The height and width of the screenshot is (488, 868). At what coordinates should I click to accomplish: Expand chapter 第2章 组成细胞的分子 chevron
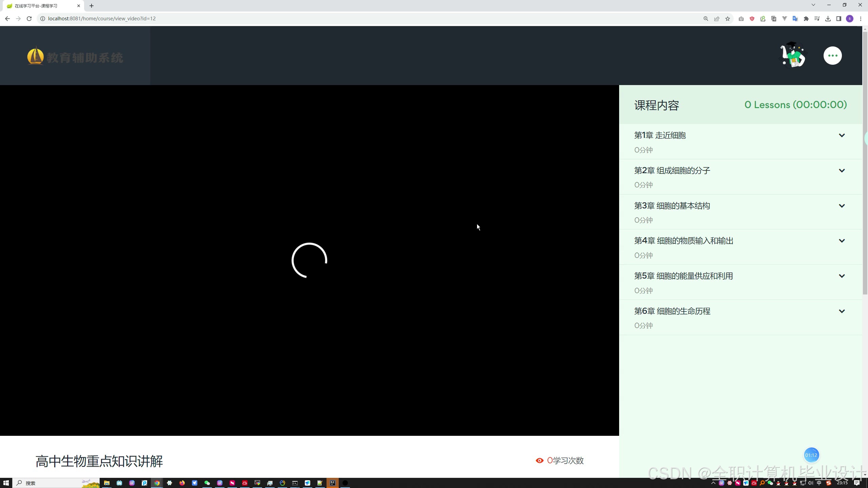coord(842,171)
